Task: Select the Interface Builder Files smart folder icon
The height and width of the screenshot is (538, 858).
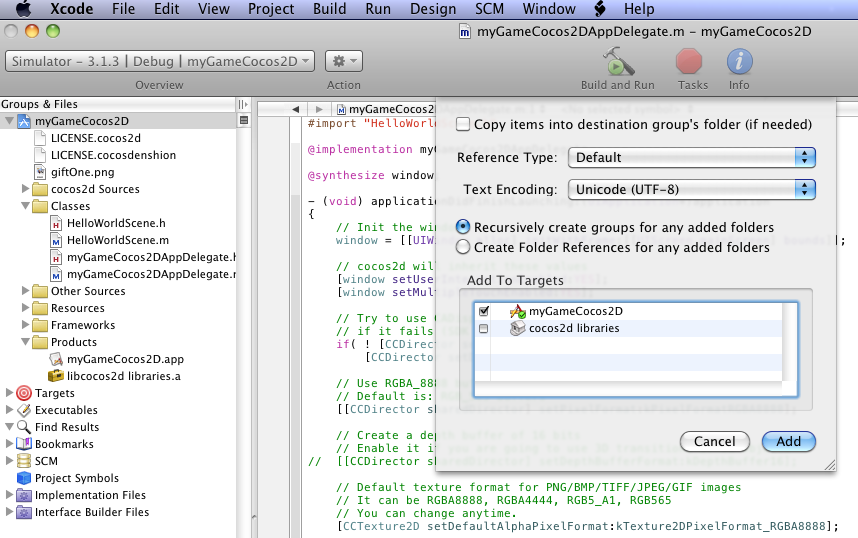Action: point(24,512)
